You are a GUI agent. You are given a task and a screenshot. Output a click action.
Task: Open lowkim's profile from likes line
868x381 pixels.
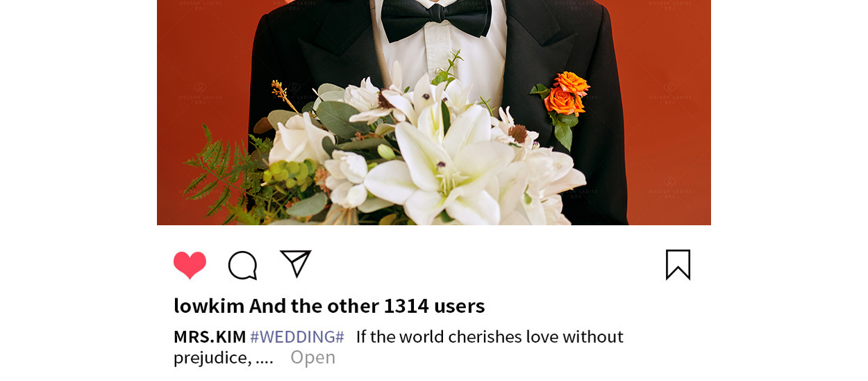coord(209,305)
